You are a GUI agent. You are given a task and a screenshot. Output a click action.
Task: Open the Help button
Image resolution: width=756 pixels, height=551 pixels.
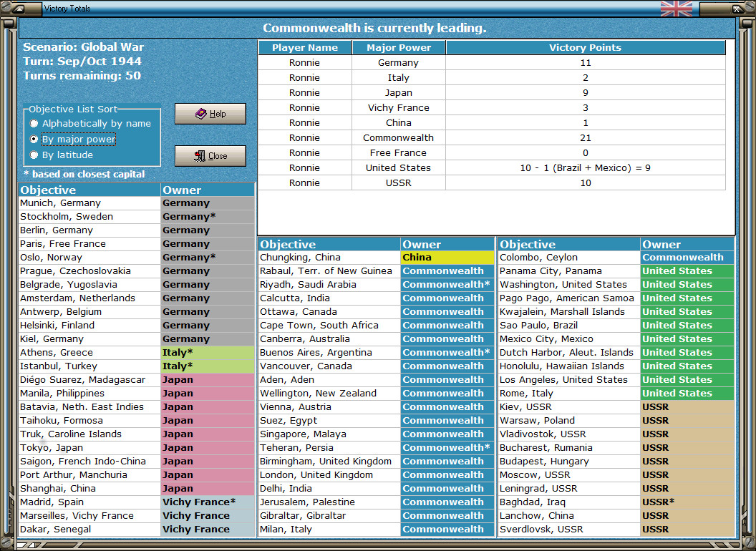pyautogui.click(x=210, y=114)
